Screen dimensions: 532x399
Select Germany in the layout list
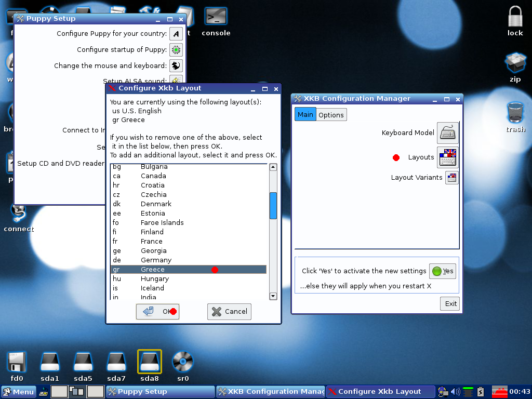click(189, 260)
